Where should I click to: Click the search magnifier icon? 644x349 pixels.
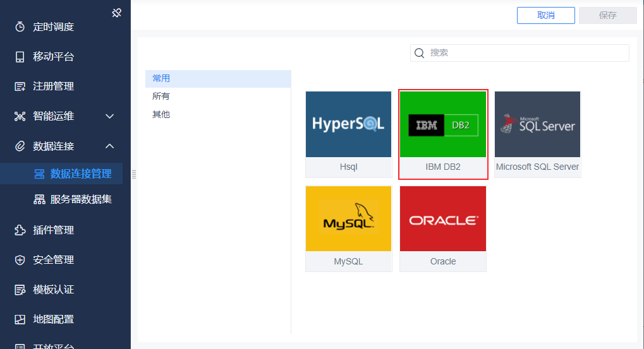(420, 53)
